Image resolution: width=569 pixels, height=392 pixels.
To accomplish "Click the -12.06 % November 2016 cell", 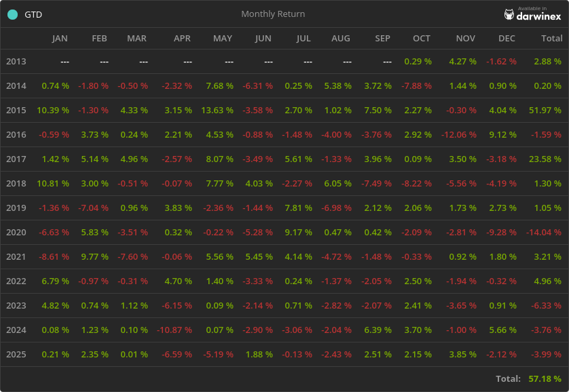I will [x=460, y=135].
